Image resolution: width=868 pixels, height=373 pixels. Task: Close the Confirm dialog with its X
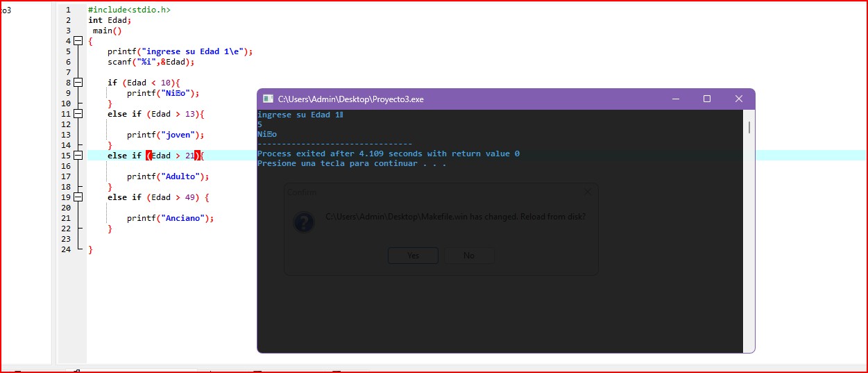[588, 192]
